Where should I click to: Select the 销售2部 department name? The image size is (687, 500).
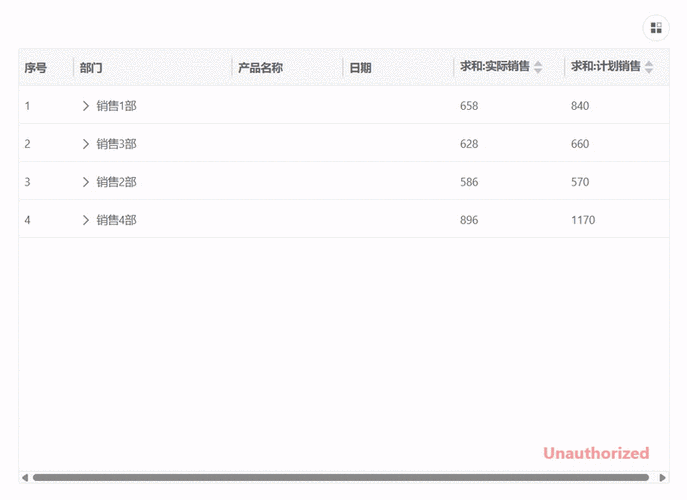[117, 182]
